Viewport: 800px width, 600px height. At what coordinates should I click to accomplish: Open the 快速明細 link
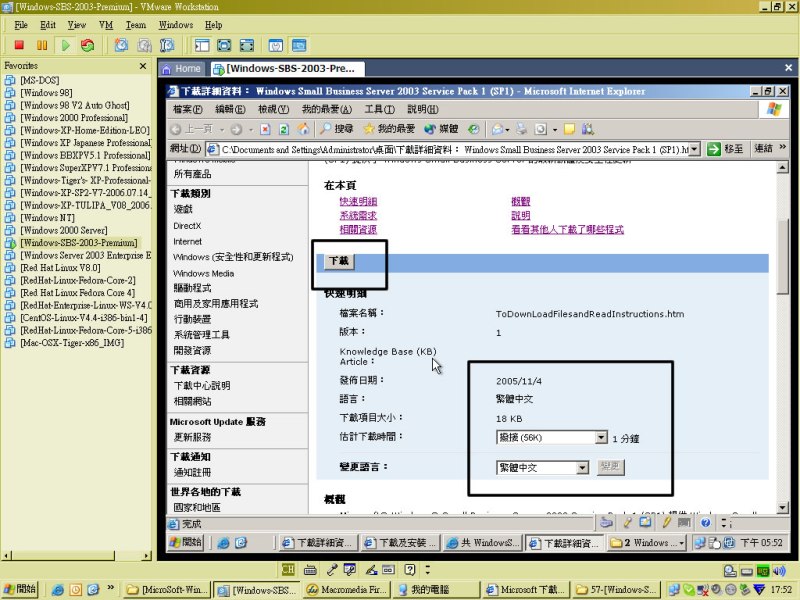[x=358, y=202]
